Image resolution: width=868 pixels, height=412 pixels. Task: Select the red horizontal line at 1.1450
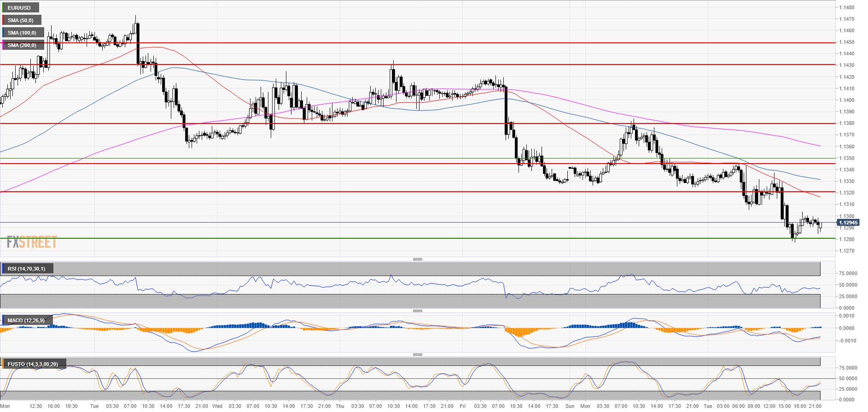pos(414,43)
